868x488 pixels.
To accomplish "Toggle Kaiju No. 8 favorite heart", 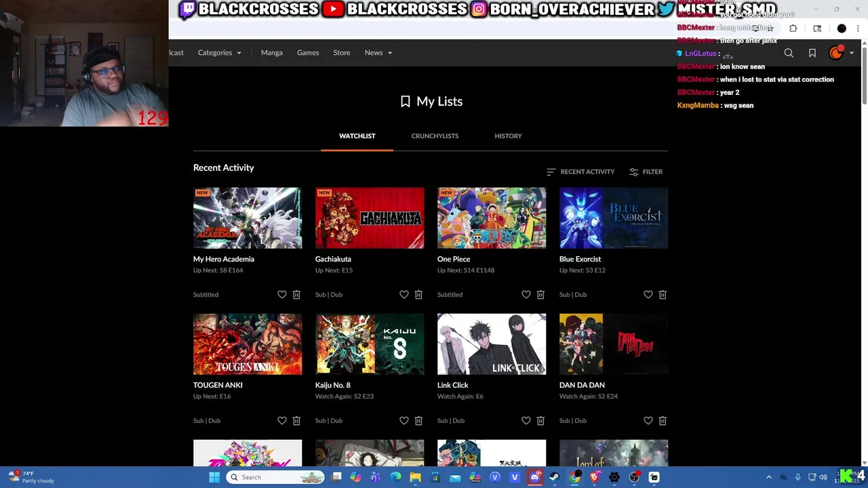I will pos(404,420).
